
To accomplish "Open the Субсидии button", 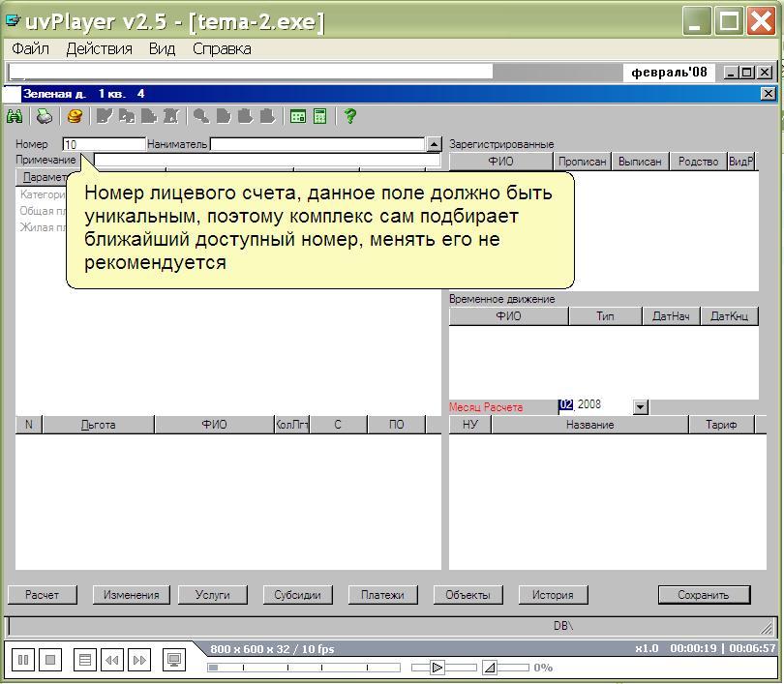I will (297, 595).
